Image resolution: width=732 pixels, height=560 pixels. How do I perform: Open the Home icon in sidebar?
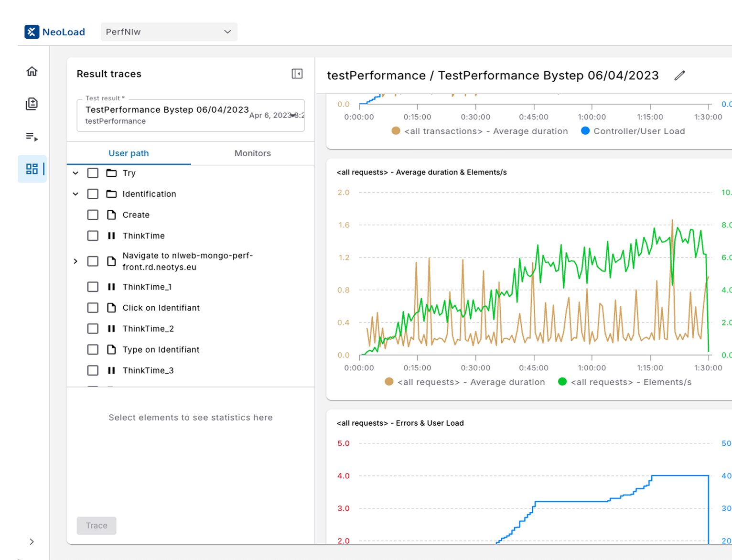(32, 71)
